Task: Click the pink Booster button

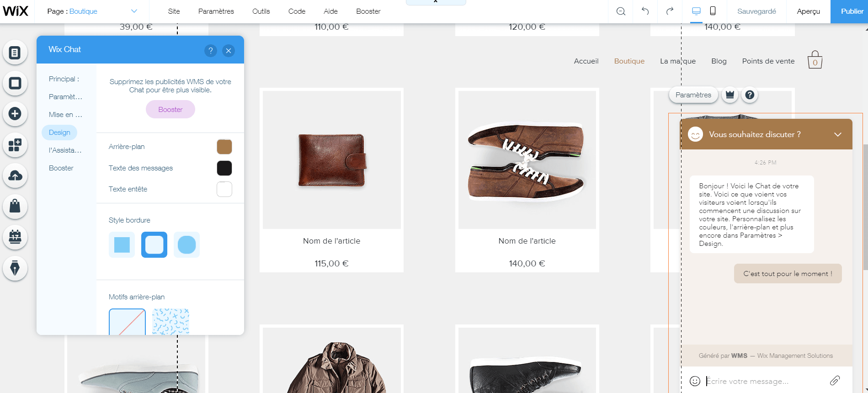Action: pos(170,110)
